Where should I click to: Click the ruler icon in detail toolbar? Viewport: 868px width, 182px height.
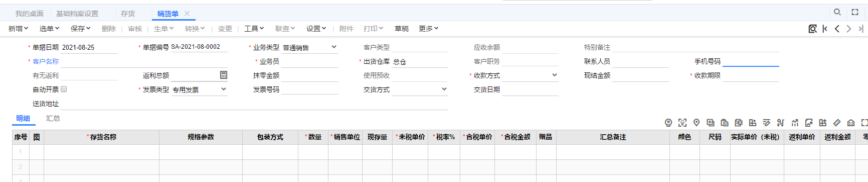tap(837, 123)
